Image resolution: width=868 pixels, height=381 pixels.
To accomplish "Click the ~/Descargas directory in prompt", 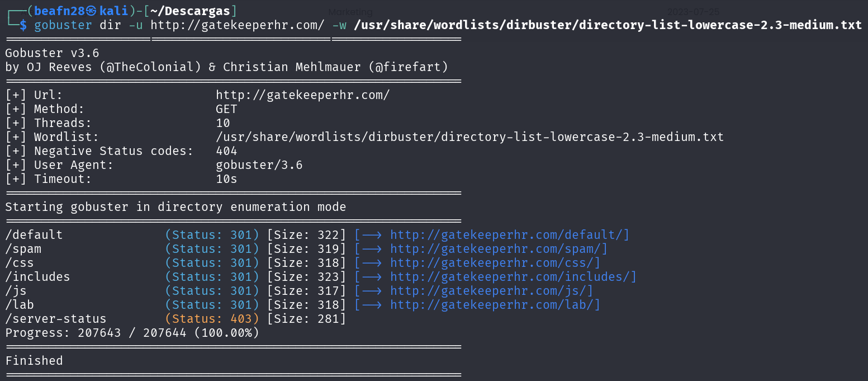I will [x=190, y=11].
